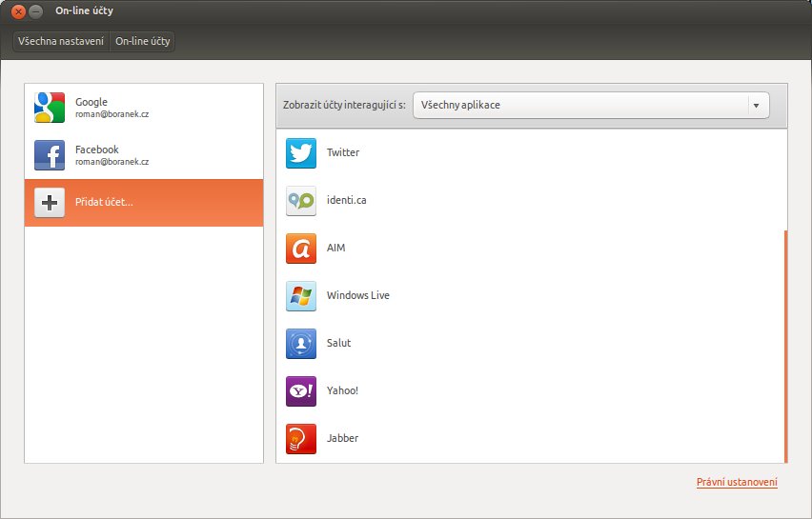
Task: Click the Salut icon
Action: [x=301, y=344]
